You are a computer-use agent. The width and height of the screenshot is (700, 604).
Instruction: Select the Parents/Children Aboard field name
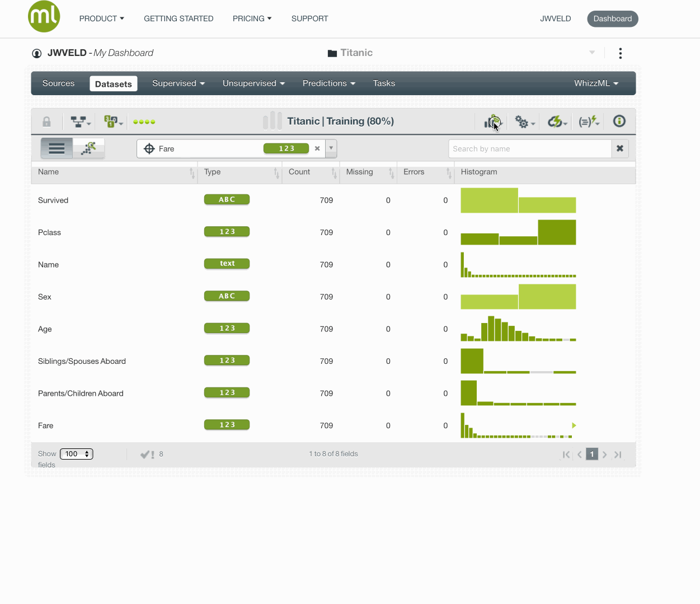[x=81, y=394]
